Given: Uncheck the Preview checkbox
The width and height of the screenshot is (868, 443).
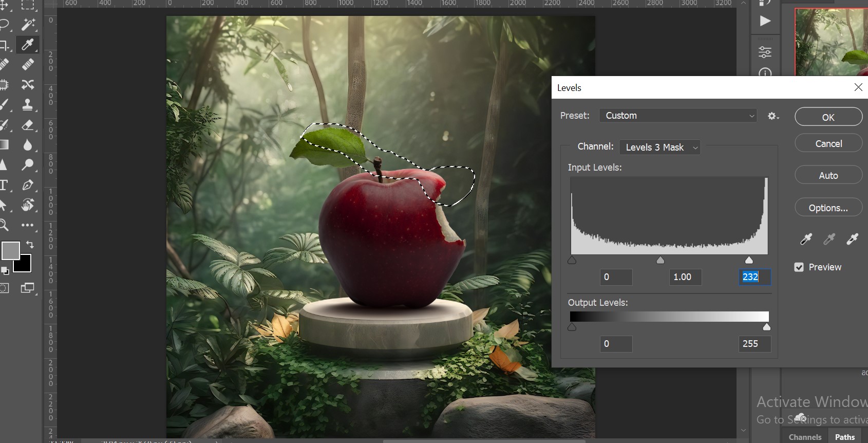Looking at the screenshot, I should (x=799, y=267).
